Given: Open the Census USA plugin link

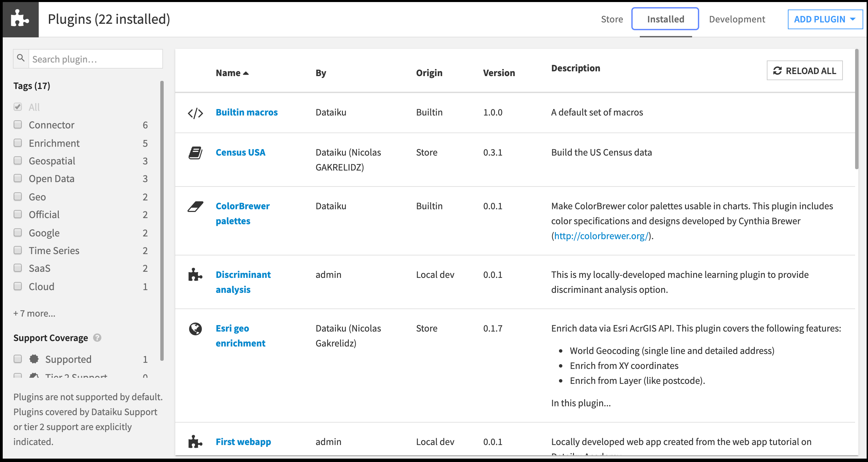Looking at the screenshot, I should click(240, 153).
